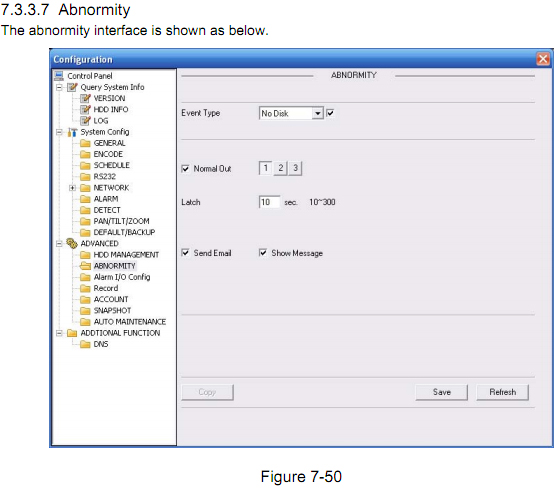Click the Query System Info notepad icon
The height and width of the screenshot is (489, 559).
point(72,87)
